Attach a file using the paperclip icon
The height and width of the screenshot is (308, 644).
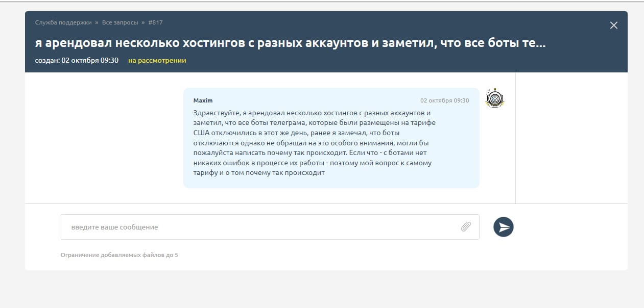pos(466,227)
